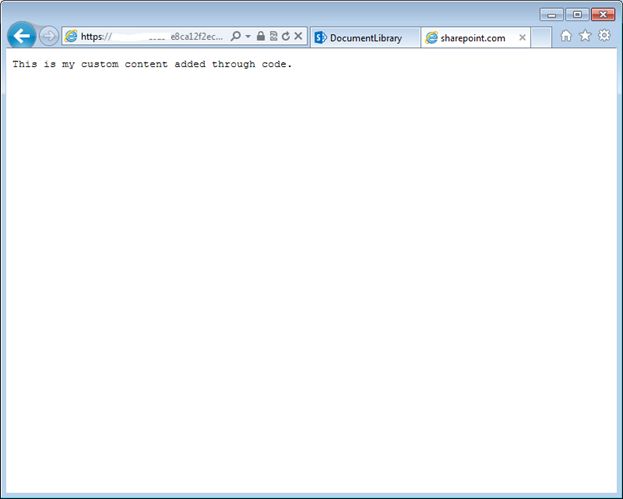Open a new tab with the blank tab button
This screenshot has height=499, width=623.
coord(541,37)
